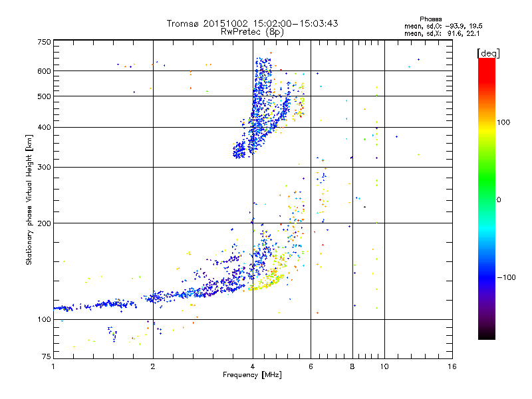
Task: Click the colorbar tick label '100'
Action: click(503, 122)
